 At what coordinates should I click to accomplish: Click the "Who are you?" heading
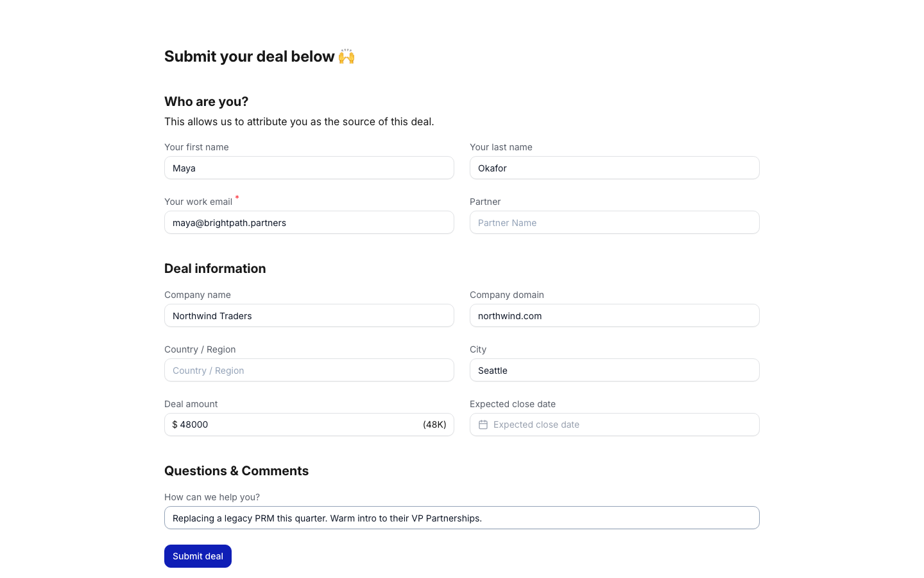pos(206,101)
